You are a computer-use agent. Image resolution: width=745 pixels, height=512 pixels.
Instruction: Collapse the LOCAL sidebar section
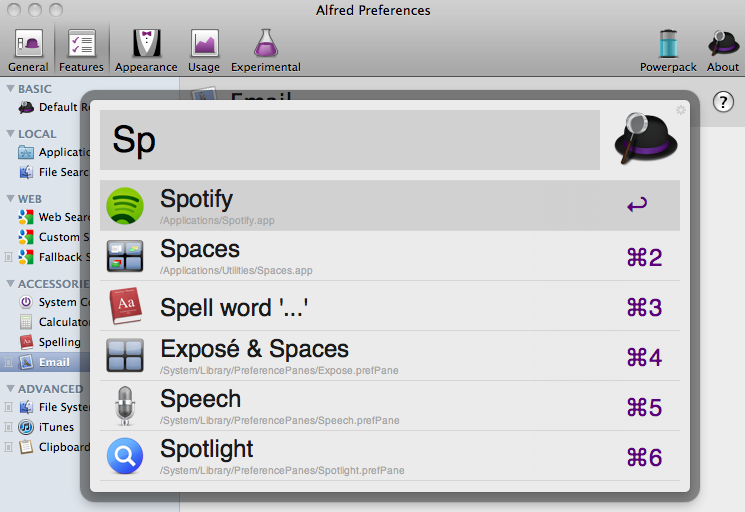(10, 134)
